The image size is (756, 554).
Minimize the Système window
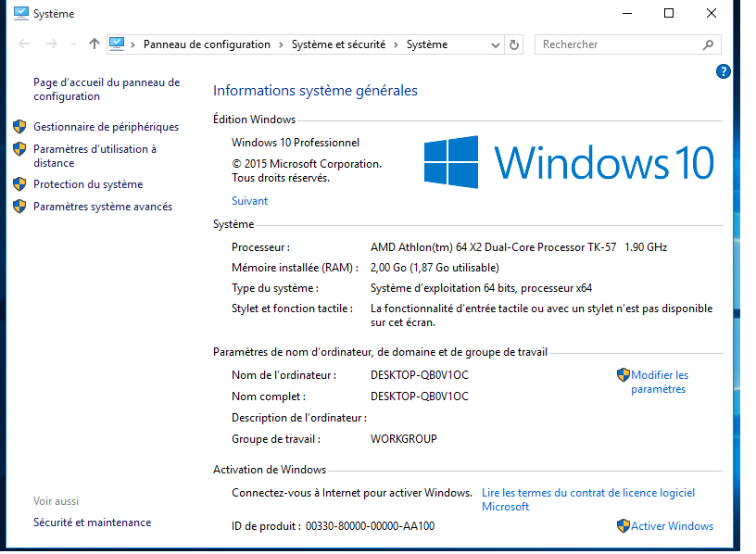point(627,14)
